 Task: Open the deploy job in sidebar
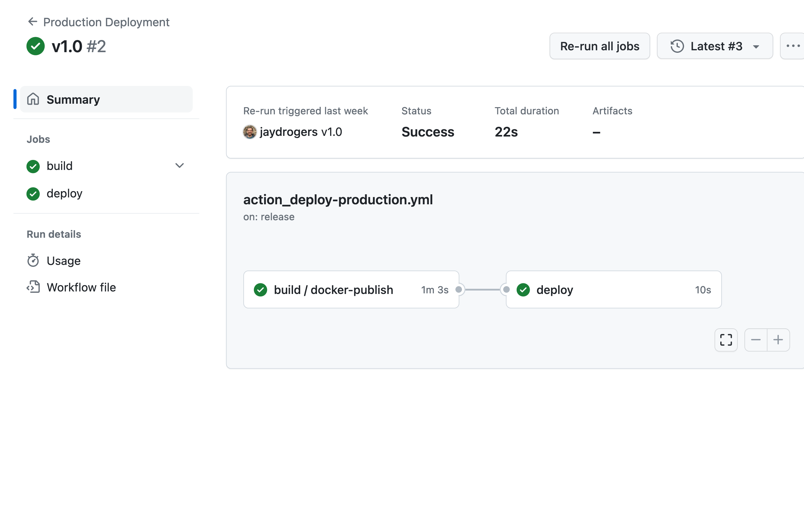click(x=64, y=193)
